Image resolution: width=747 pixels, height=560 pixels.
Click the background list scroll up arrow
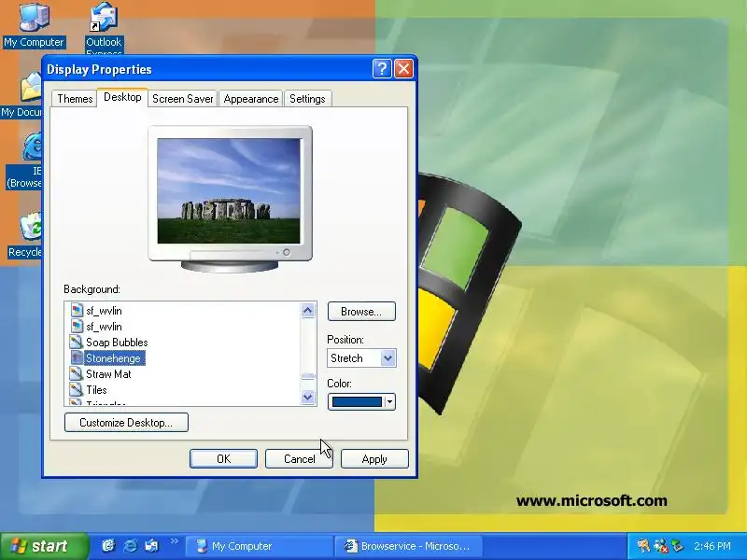[x=308, y=311]
